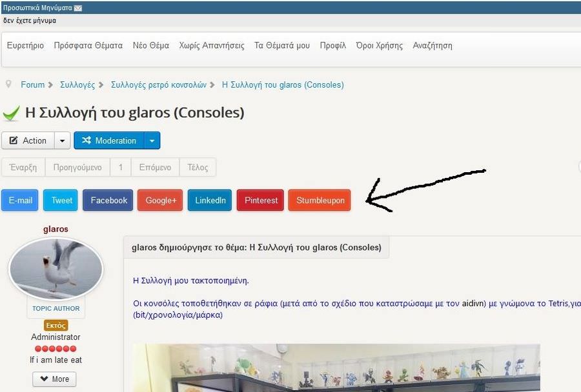Expand the Action dropdown arrow
This screenshot has width=581, height=392.
pos(62,141)
